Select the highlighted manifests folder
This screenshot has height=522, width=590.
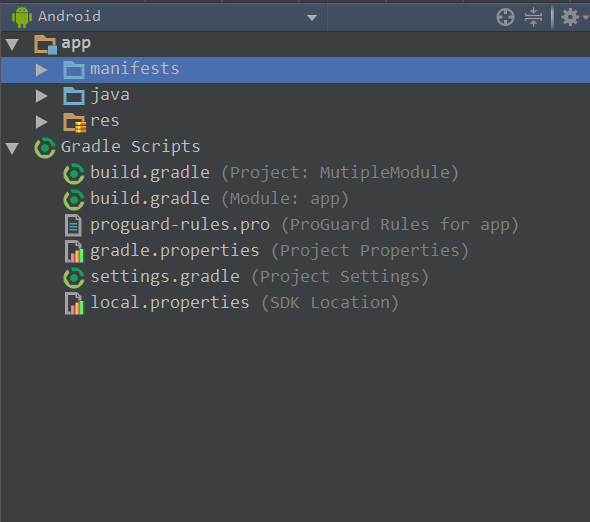pyautogui.click(x=295, y=70)
